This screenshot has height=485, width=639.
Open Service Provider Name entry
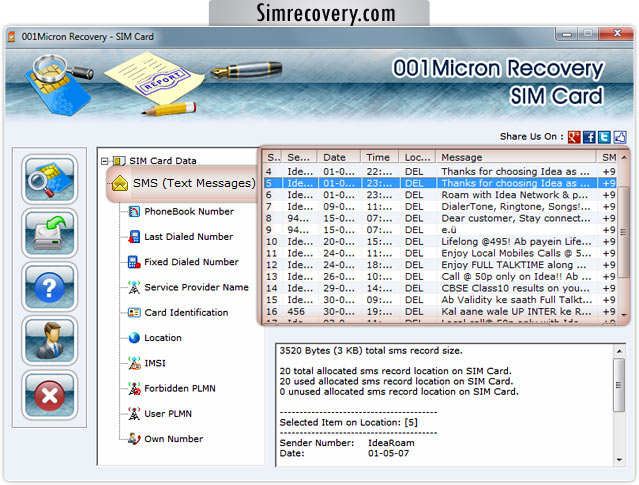coord(196,287)
